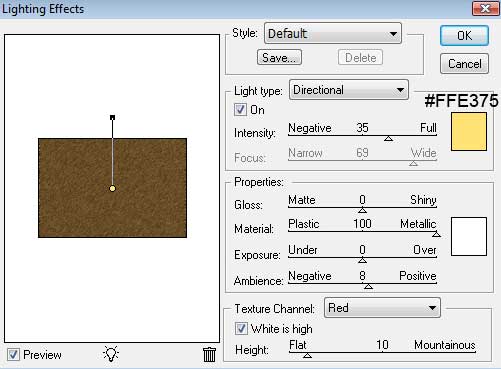The width and height of the screenshot is (501, 369).
Task: Select the light center point in preview
Action: pos(112,189)
